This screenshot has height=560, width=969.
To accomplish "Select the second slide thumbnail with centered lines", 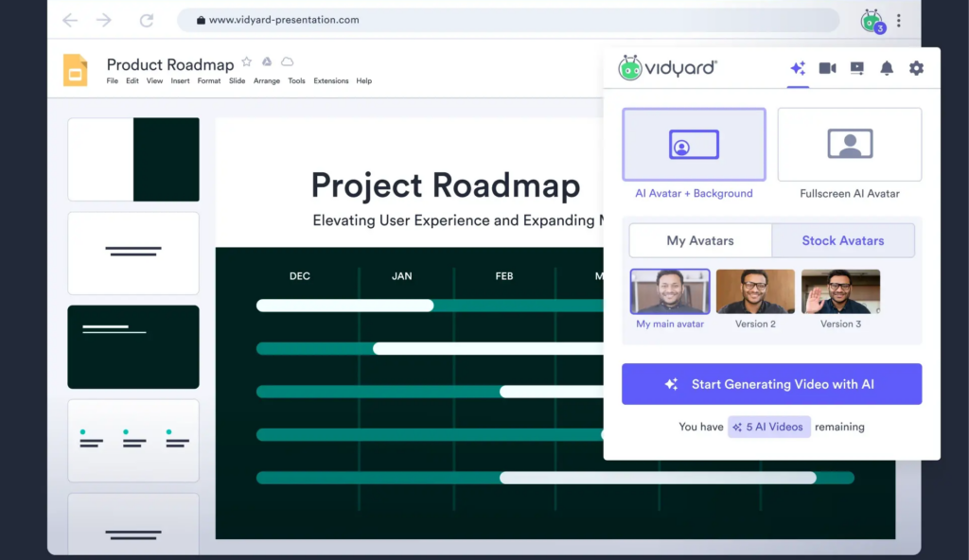I will coord(133,254).
